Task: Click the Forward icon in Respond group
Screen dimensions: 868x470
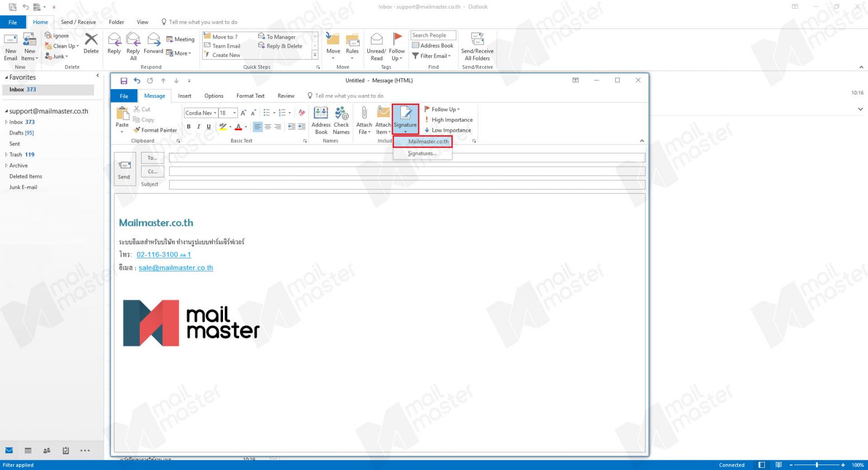Action: (x=154, y=40)
